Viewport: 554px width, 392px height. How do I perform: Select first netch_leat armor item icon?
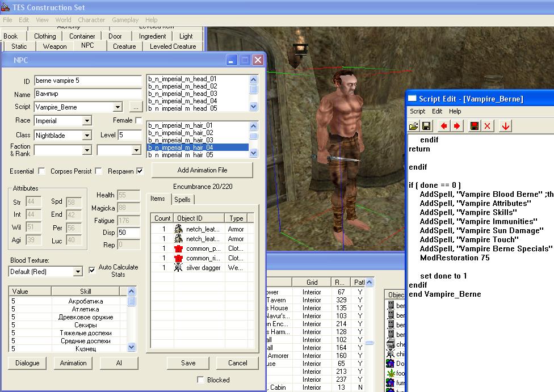(x=178, y=229)
